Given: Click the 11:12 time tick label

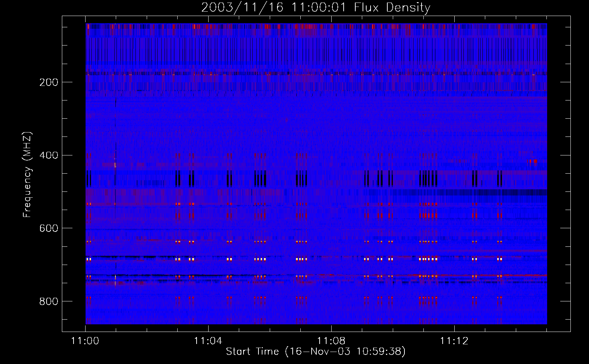Looking at the screenshot, I should [454, 341].
